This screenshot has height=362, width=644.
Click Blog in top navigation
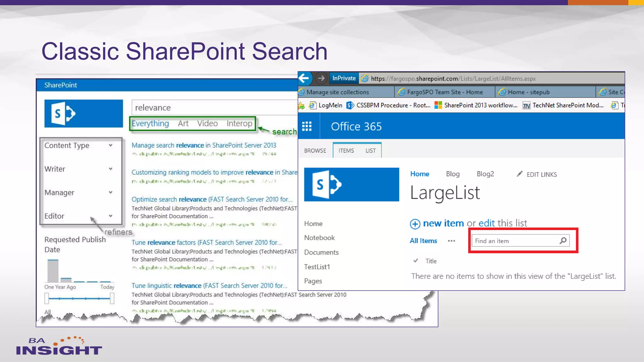click(453, 174)
